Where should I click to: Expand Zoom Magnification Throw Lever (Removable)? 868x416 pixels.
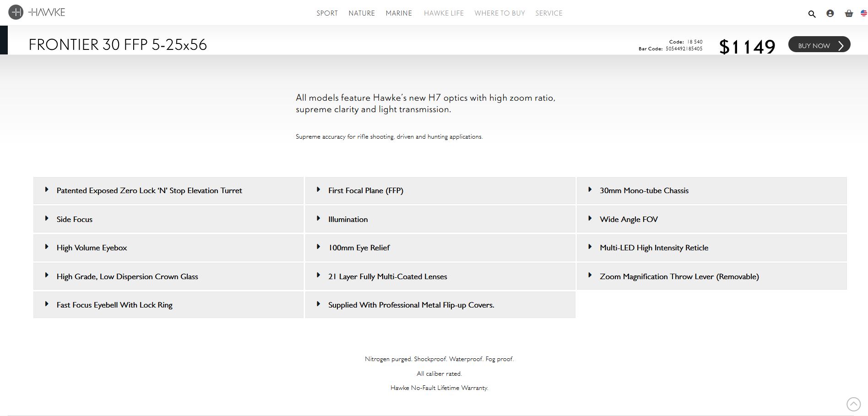711,276
